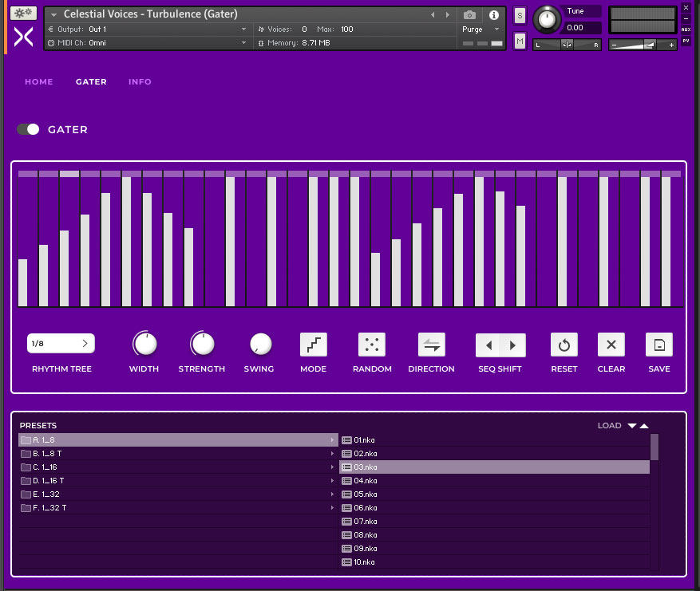Shift sequence left with Seq Shift arrow
Viewport: 700px width, 591px height.
488,345
